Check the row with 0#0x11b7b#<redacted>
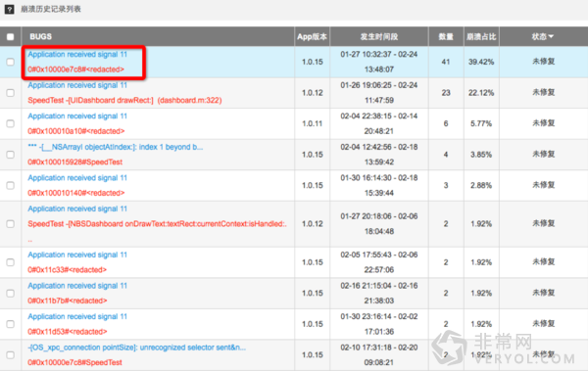The height and width of the screenshot is (371, 588). point(11,294)
